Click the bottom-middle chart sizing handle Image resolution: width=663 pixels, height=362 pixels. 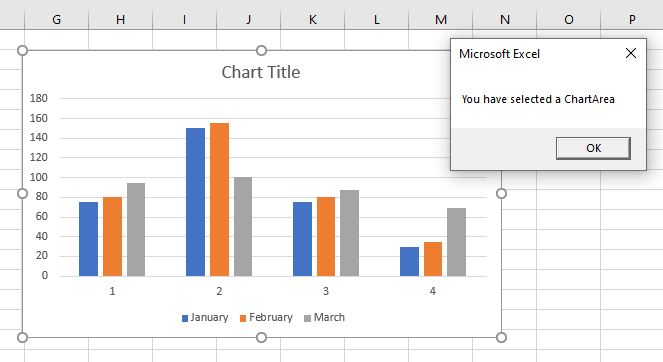[x=262, y=337]
